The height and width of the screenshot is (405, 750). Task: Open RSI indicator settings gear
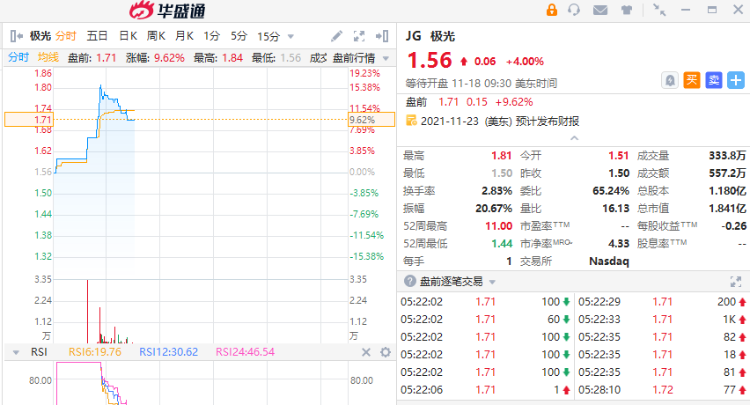click(363, 352)
